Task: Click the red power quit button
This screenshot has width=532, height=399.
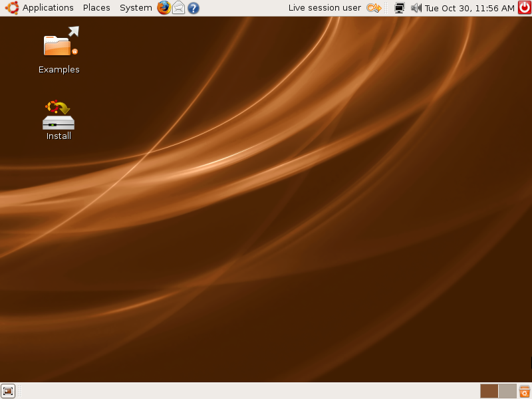Action: tap(524, 8)
